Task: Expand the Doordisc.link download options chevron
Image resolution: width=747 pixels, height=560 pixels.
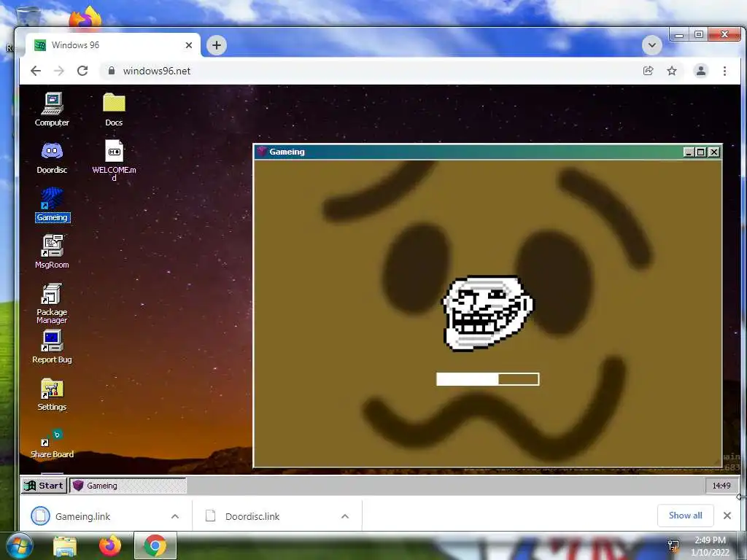Action: [345, 516]
